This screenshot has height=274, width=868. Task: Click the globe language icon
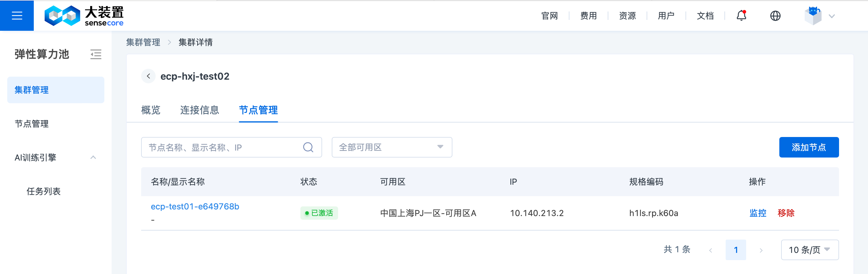[x=775, y=16]
